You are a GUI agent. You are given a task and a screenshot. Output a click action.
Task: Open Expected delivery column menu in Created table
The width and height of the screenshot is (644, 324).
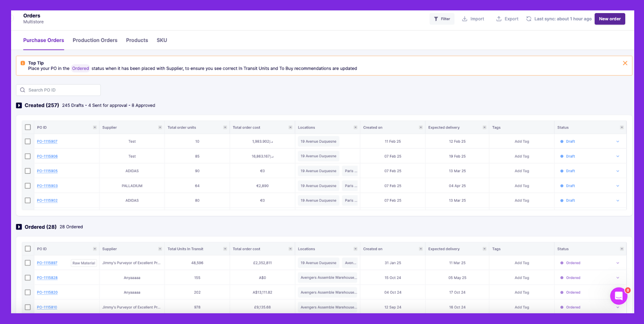[x=484, y=127]
